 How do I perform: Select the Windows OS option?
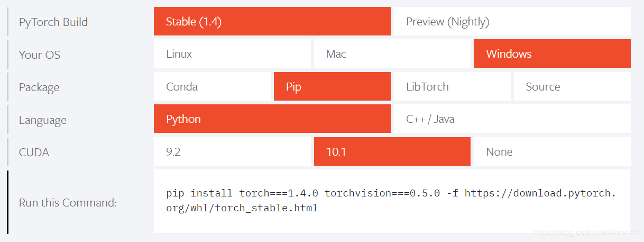point(551,54)
